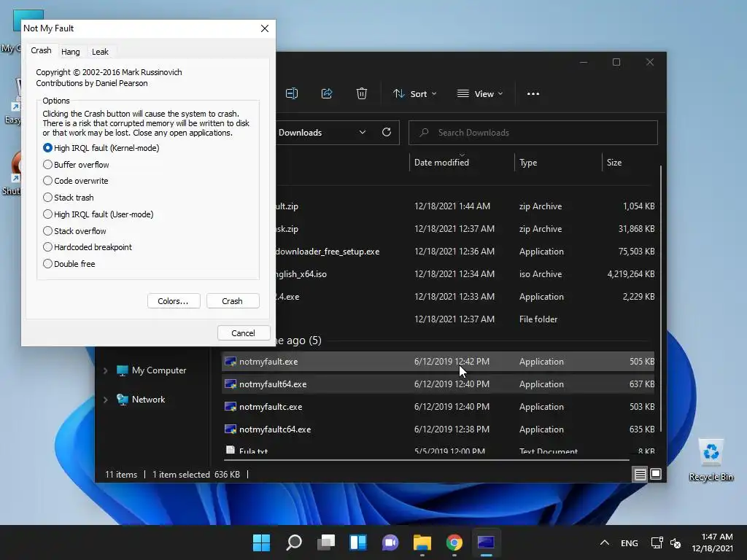Open Task View from taskbar

pyautogui.click(x=326, y=542)
